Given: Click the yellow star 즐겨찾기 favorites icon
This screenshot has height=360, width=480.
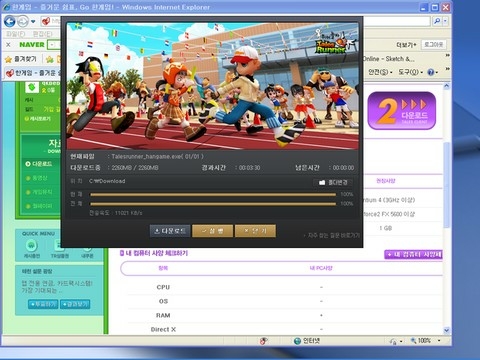Looking at the screenshot, I should [x=8, y=59].
